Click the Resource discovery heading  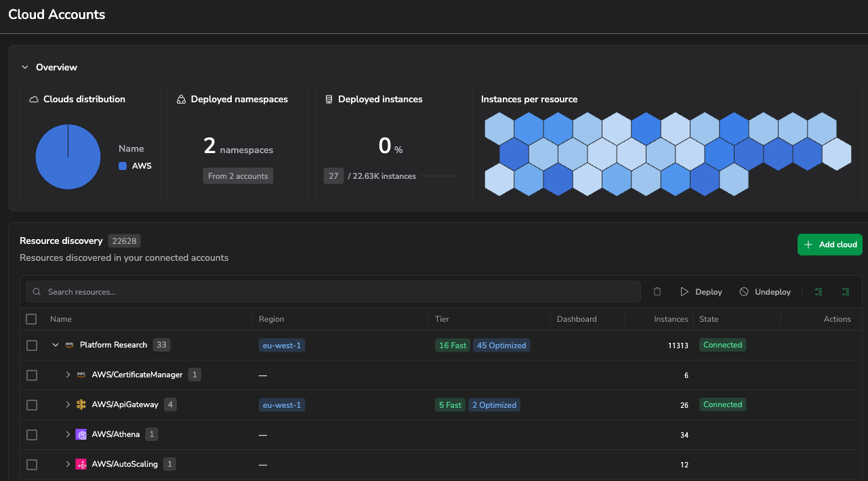61,240
